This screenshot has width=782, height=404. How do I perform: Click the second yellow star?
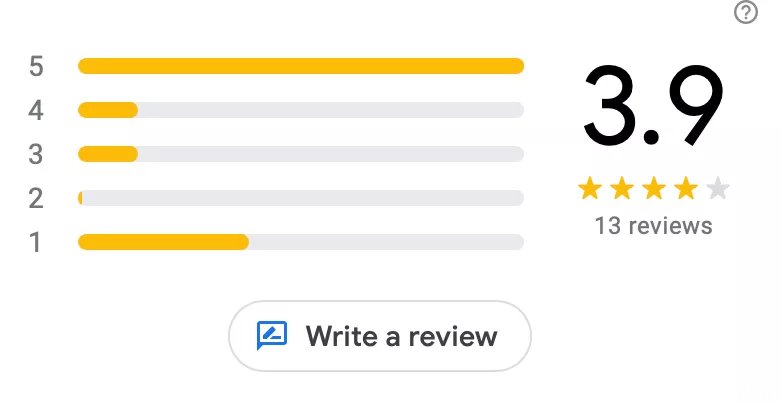pyautogui.click(x=621, y=189)
